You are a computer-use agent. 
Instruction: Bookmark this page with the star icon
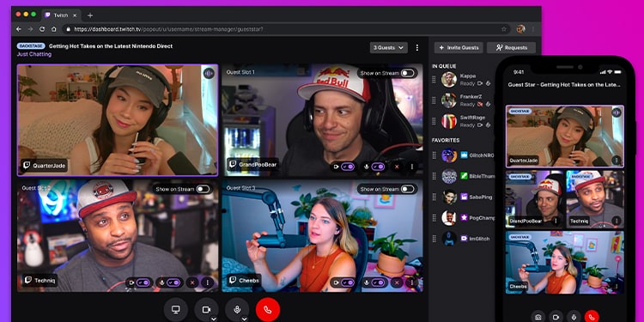504,29
